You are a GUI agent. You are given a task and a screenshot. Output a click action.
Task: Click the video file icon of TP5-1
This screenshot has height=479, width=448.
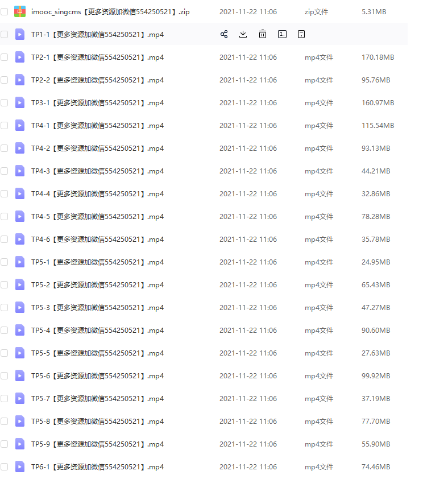20,262
